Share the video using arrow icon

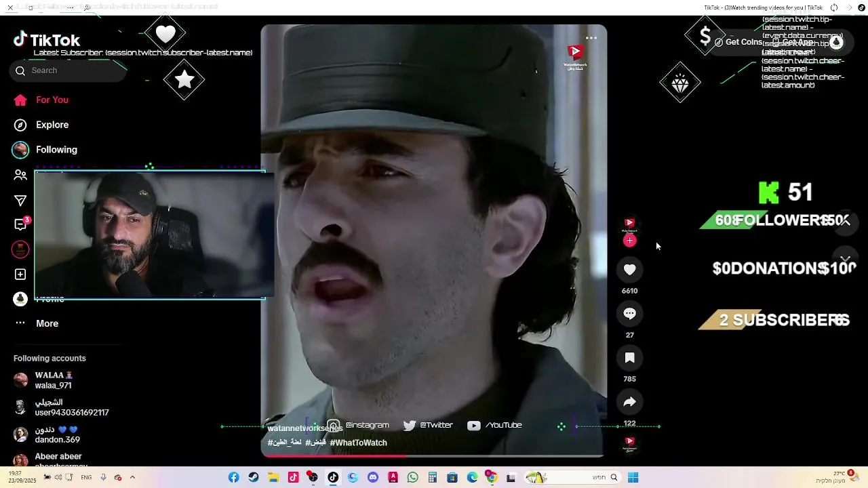click(x=630, y=402)
